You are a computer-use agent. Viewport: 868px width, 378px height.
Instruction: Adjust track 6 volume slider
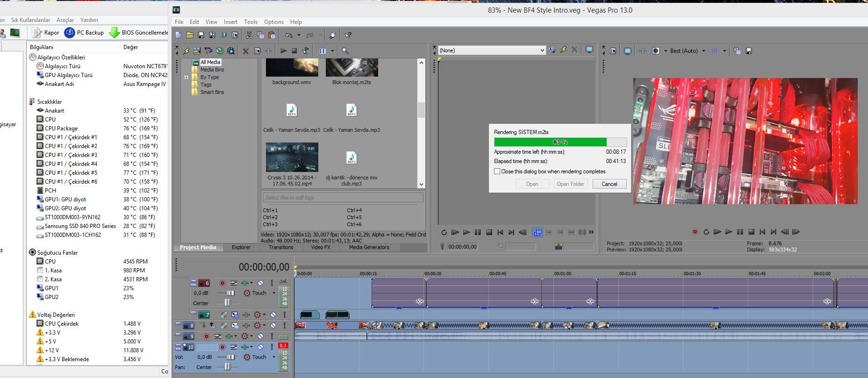(230, 293)
